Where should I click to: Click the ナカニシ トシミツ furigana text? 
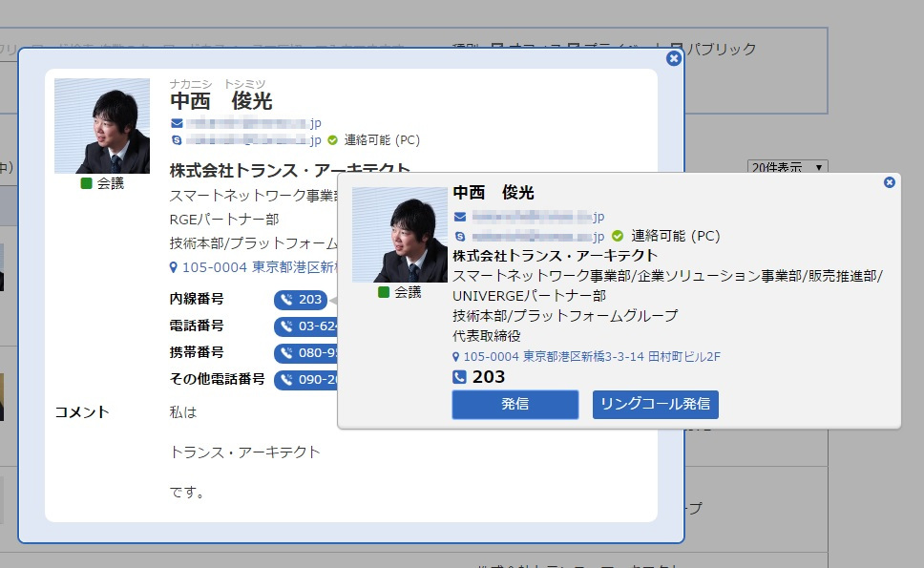[218, 84]
